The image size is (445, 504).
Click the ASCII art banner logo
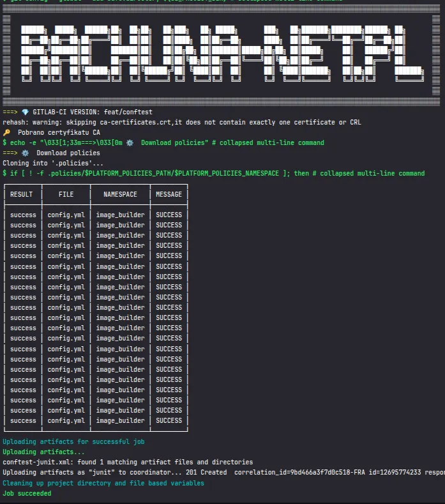[222, 53]
